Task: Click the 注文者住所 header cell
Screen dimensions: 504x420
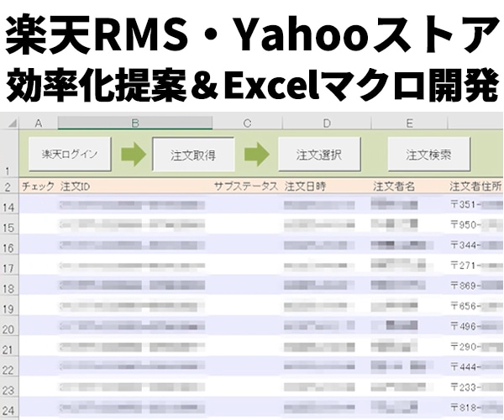Action: (x=475, y=186)
